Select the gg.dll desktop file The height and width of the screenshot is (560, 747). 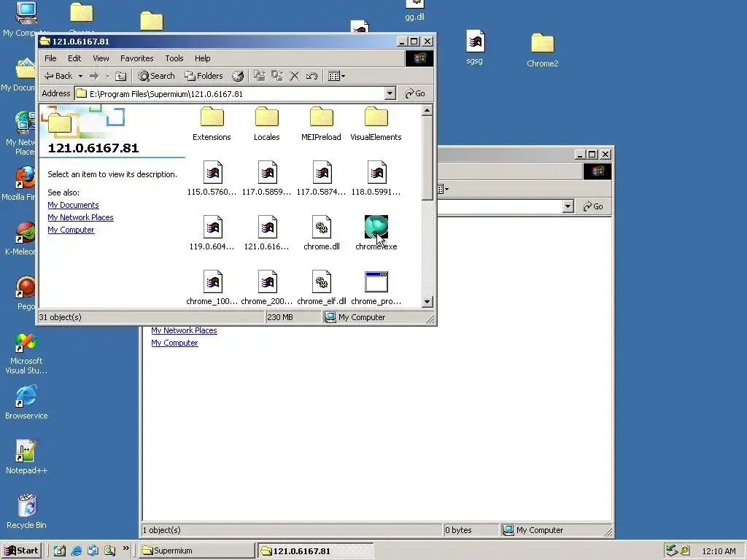tap(414, 10)
